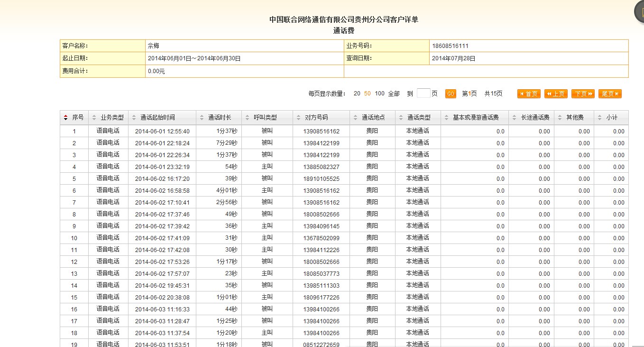Viewport: 644px width, 347px height.
Task: Jump to last page with 尾页
Action: [x=610, y=94]
